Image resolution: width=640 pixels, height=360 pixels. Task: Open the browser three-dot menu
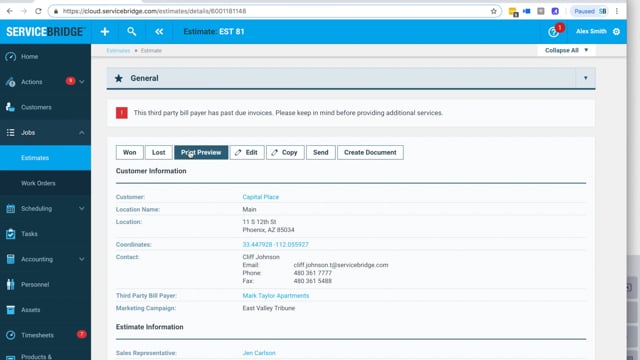pos(617,11)
